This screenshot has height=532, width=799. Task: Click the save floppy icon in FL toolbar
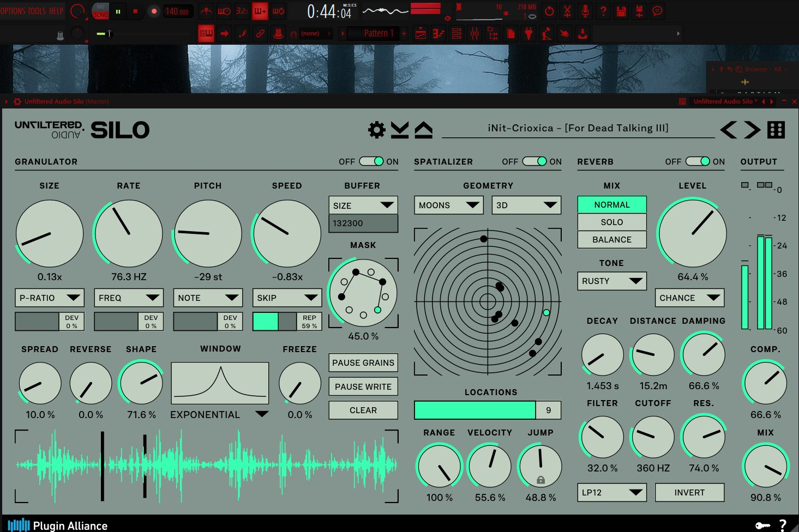621,11
